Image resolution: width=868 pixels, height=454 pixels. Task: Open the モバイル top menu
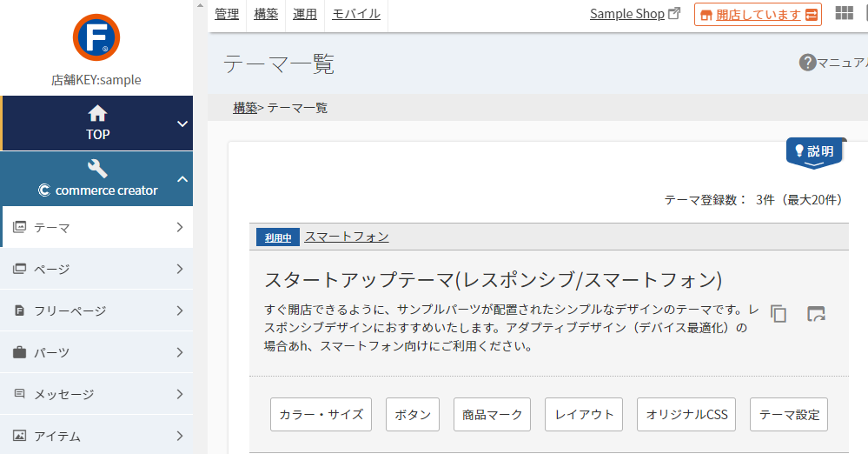coord(356,14)
